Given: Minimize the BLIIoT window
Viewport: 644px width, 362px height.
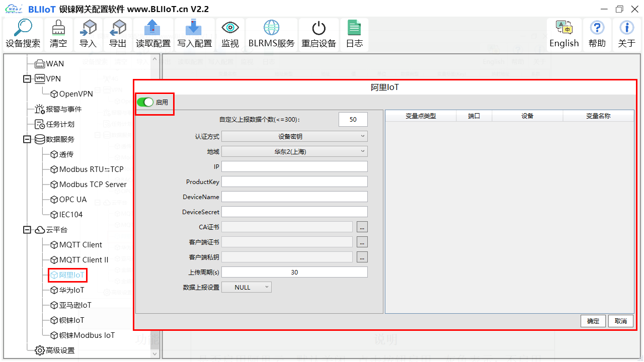Looking at the screenshot, I should click(604, 9).
